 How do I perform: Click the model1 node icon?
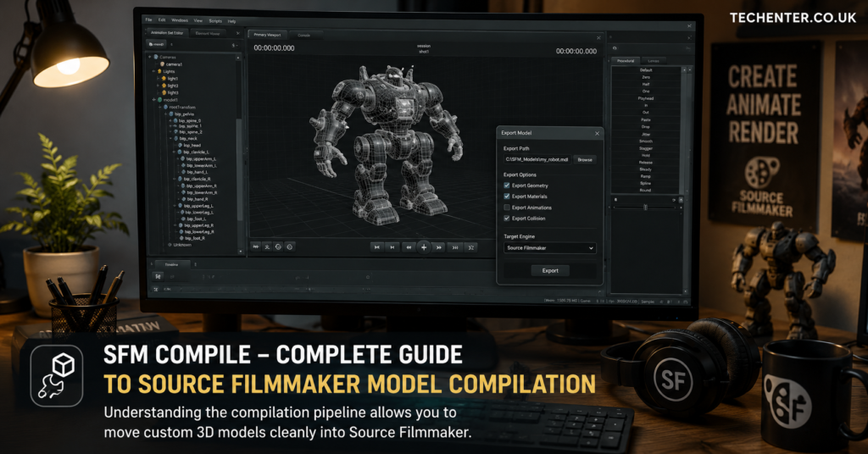point(159,100)
